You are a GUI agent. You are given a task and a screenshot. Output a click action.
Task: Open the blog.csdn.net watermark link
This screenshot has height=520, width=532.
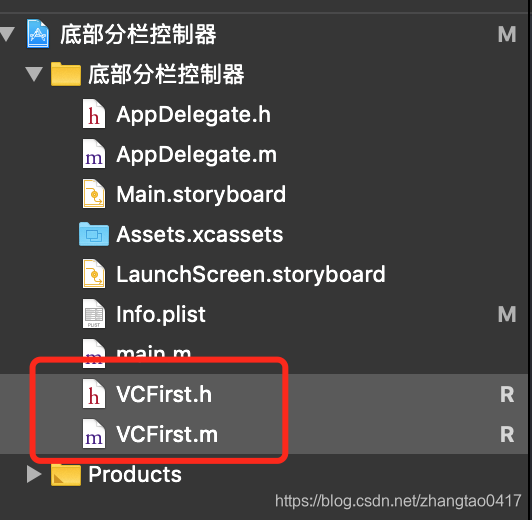click(398, 501)
